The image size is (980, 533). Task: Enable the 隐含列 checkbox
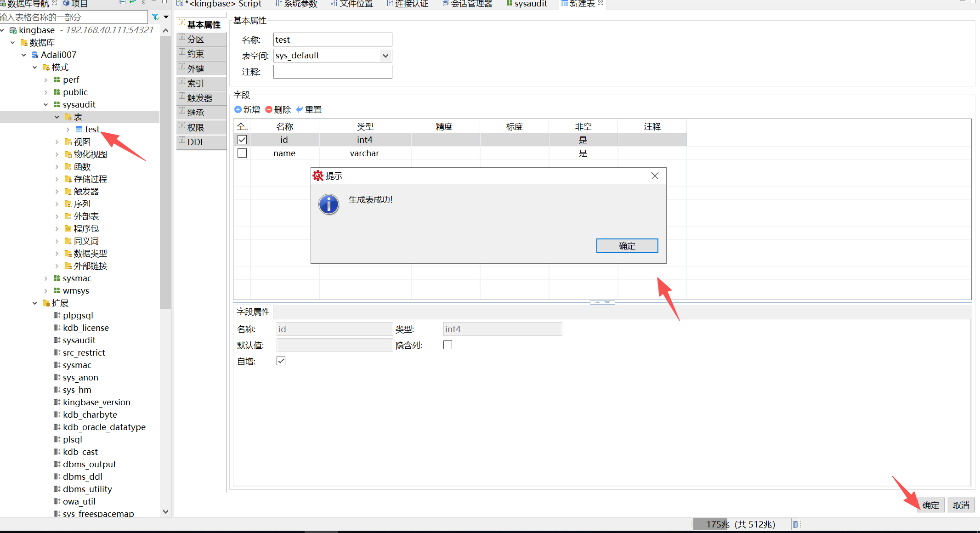tap(448, 345)
